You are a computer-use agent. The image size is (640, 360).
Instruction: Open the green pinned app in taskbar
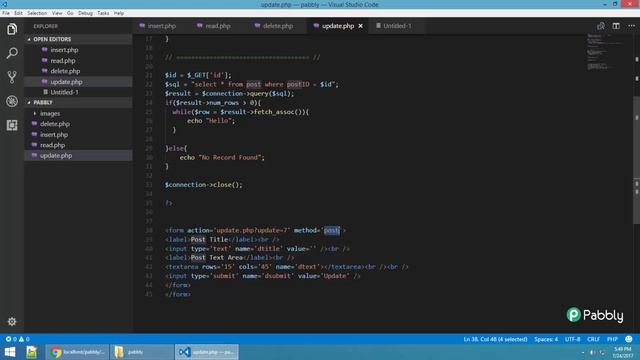[31, 352]
